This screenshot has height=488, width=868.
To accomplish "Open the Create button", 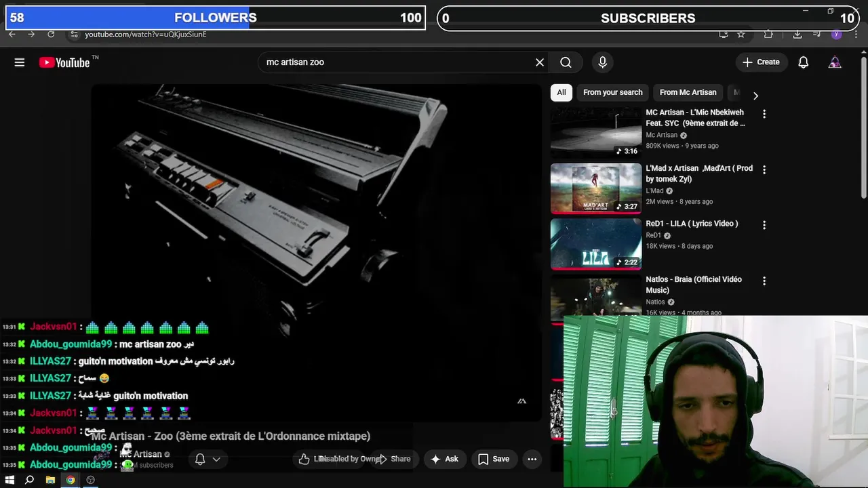I will click(x=762, y=62).
